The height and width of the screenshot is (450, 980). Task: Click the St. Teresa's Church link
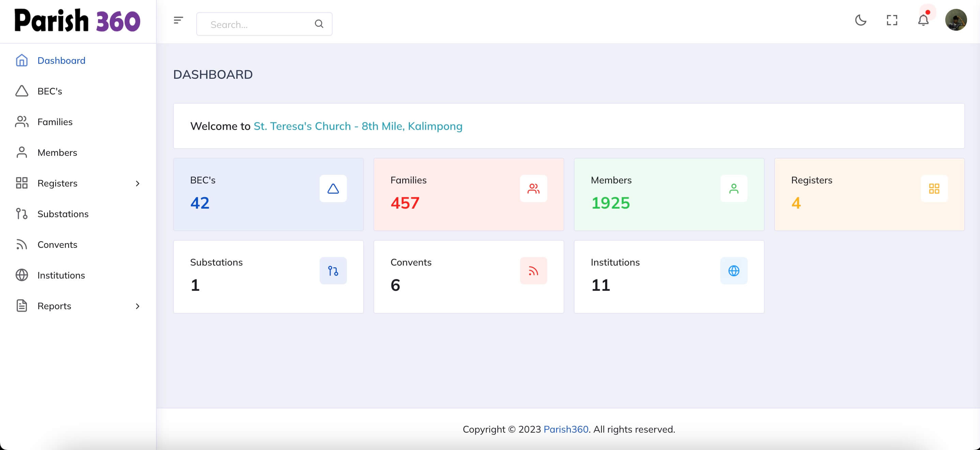[357, 126]
